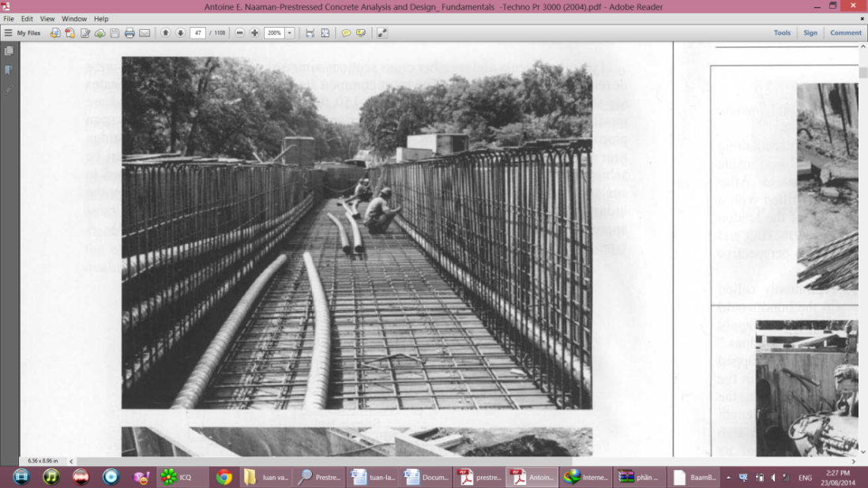868x488 pixels.
Task: Send file by email envelope icon
Action: click(145, 33)
